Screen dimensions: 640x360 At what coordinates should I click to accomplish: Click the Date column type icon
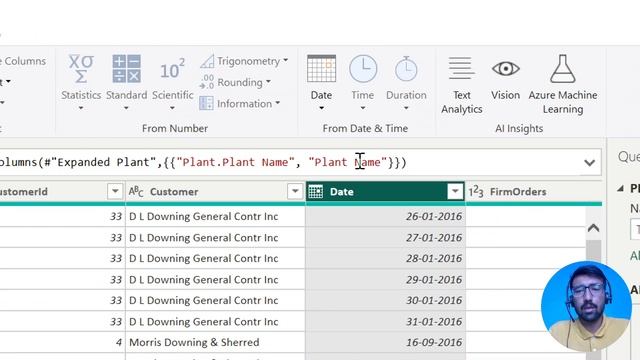click(x=316, y=191)
